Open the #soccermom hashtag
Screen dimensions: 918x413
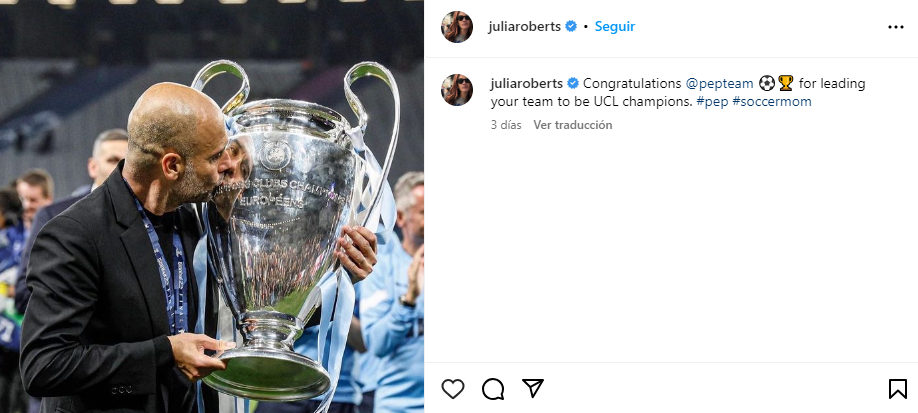click(x=772, y=101)
